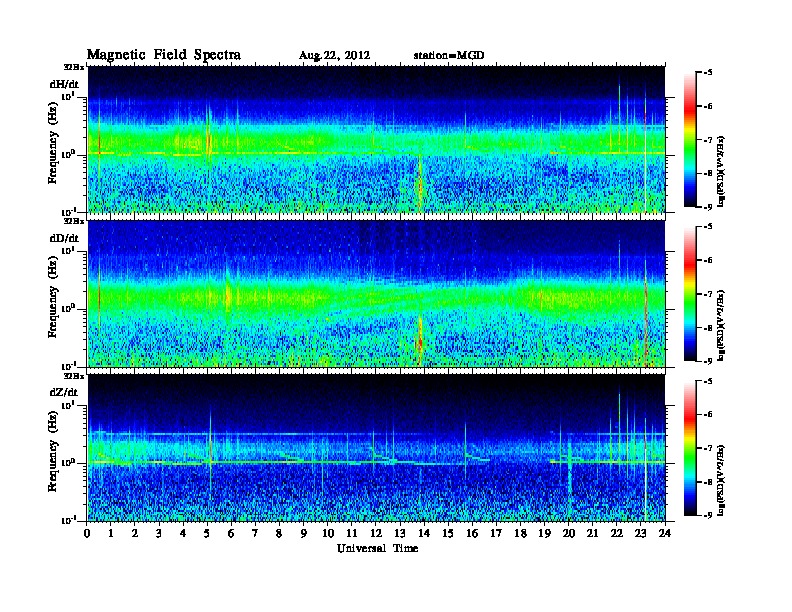Click the "station=MGD" label
The height and width of the screenshot is (612, 792).
pos(449,55)
